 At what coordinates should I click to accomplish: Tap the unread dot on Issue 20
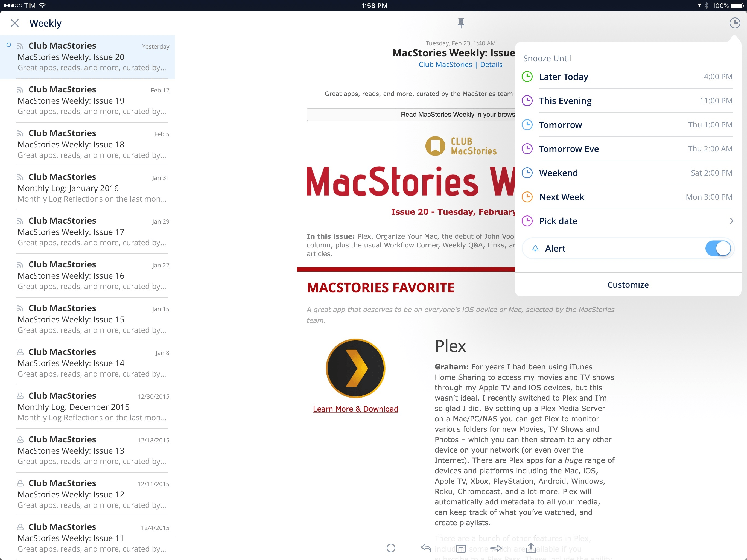[9, 45]
